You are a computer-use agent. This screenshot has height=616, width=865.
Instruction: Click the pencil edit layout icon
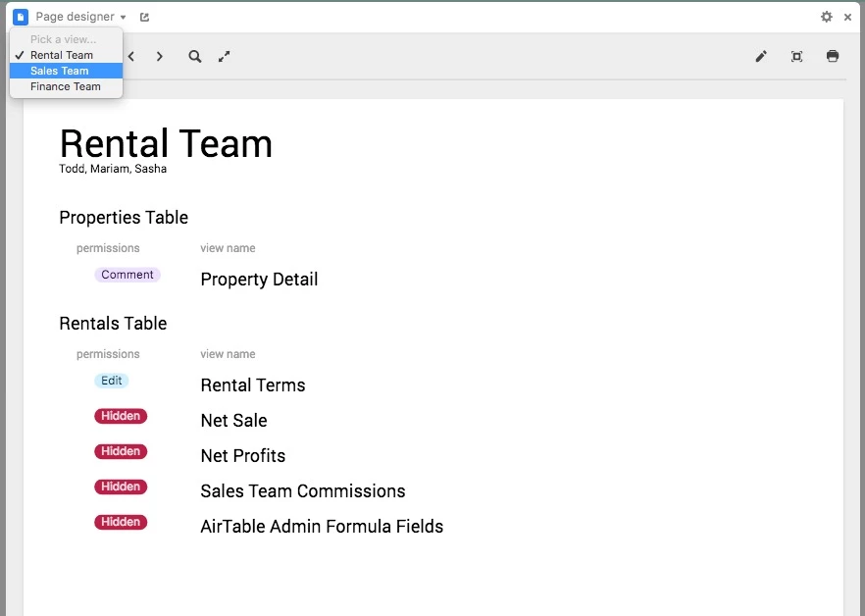[x=761, y=56]
